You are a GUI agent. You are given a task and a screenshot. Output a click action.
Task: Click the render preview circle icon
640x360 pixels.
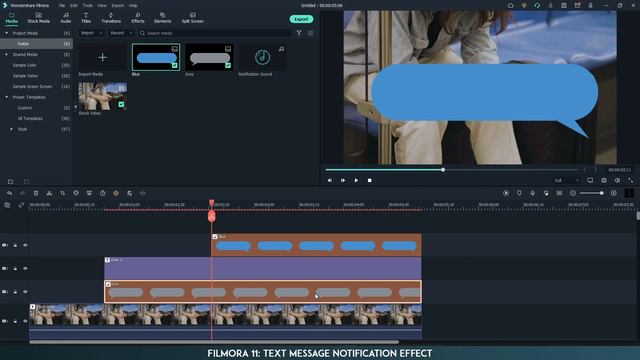pos(506,193)
